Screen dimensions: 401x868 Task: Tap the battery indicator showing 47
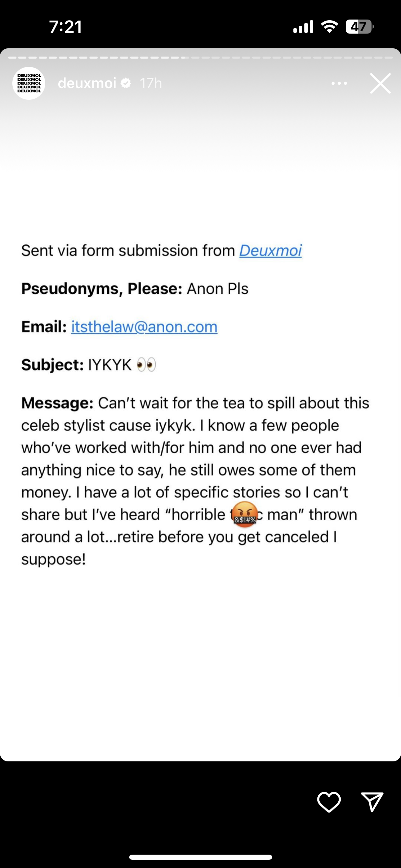click(360, 26)
